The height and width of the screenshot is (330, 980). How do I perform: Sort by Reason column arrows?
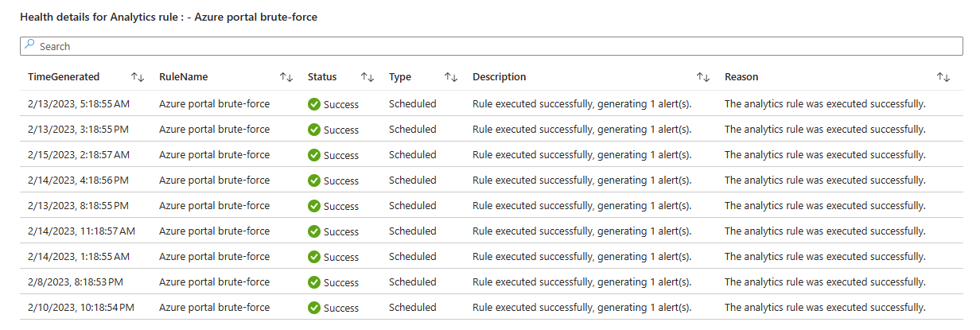click(943, 77)
